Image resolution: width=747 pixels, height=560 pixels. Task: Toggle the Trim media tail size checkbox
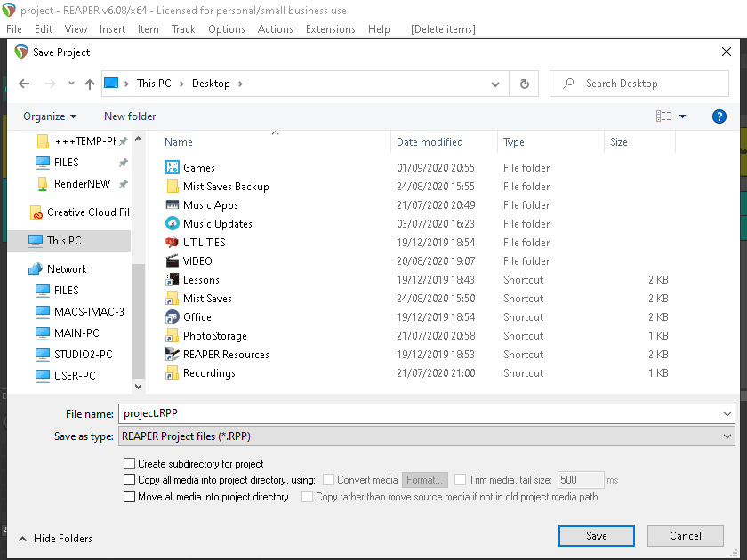coord(460,479)
